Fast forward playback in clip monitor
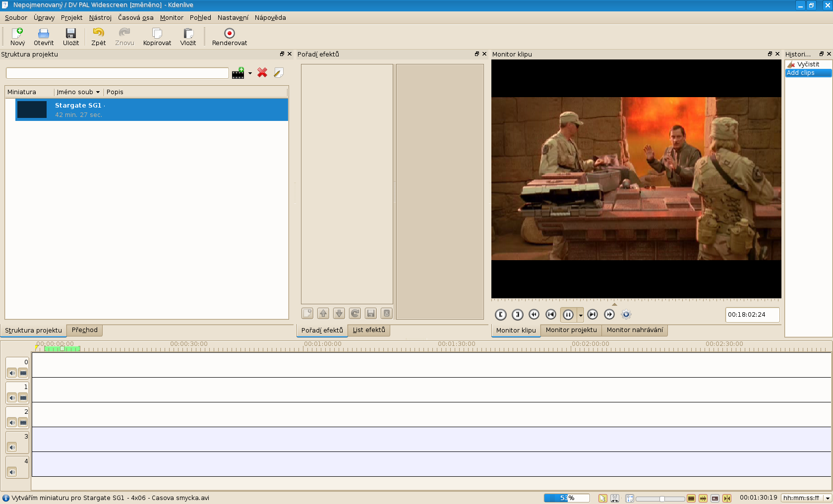Viewport: 833px width, 504px height. pos(609,315)
